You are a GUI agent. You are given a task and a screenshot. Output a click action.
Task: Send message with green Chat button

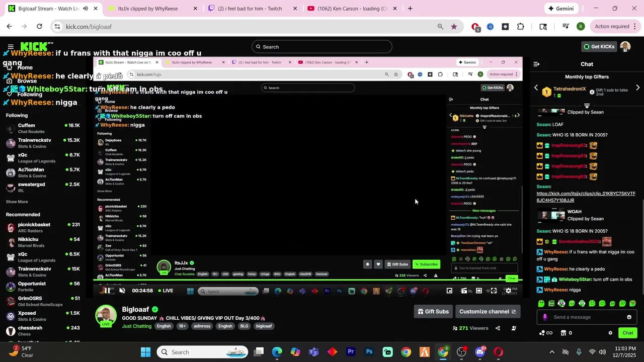pos(628,333)
